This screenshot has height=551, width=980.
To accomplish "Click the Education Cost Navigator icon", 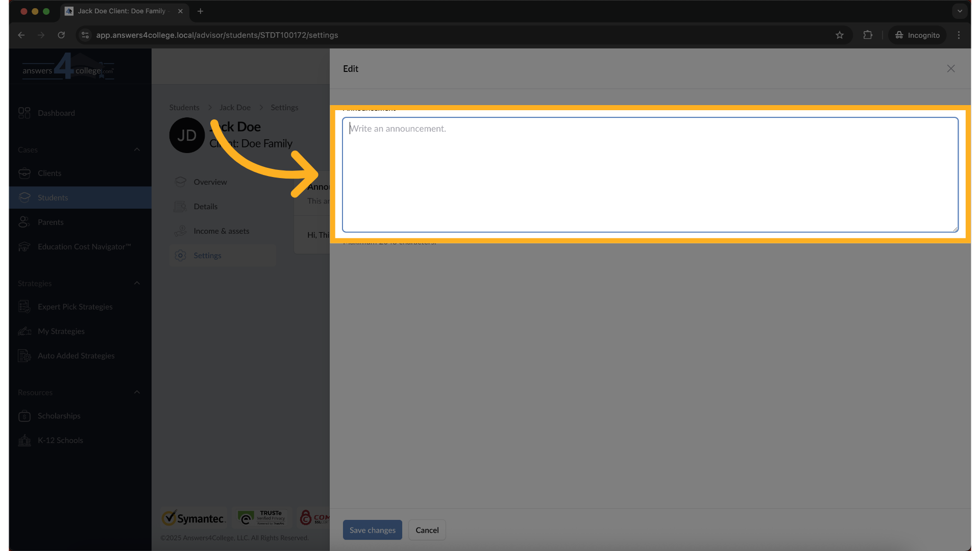I will click(24, 247).
